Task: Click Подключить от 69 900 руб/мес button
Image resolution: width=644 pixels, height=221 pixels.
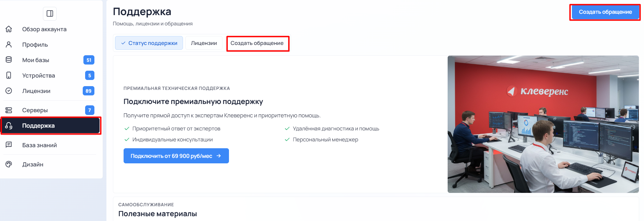Action: point(176,156)
